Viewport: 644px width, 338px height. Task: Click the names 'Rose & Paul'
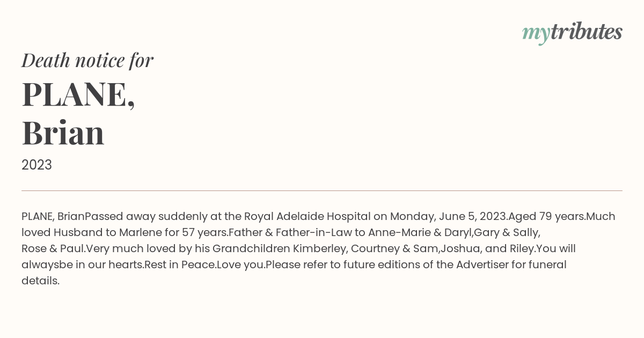(53, 248)
